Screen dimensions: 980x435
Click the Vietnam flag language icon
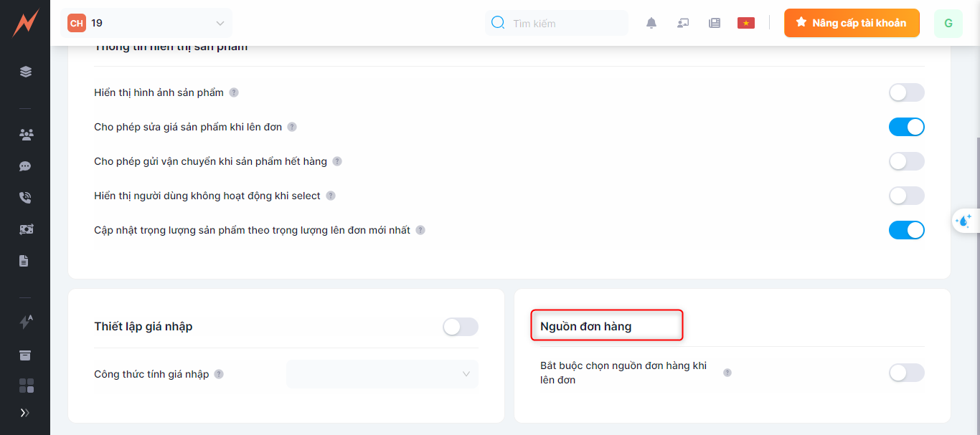[746, 23]
